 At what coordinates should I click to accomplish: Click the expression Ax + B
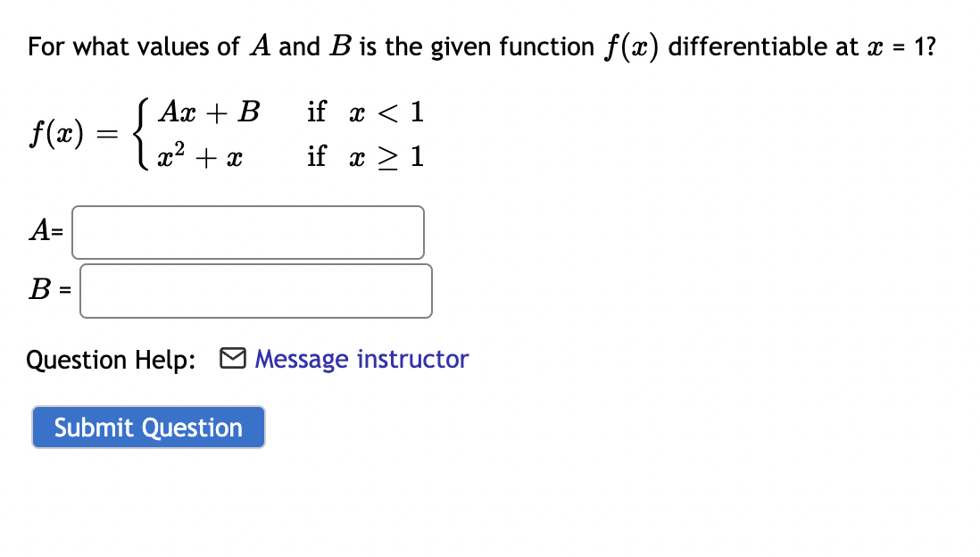click(x=210, y=111)
